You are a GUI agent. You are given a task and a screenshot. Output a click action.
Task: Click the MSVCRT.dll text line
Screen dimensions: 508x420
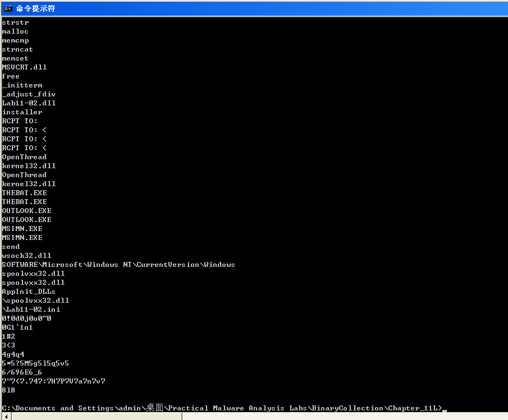click(24, 67)
